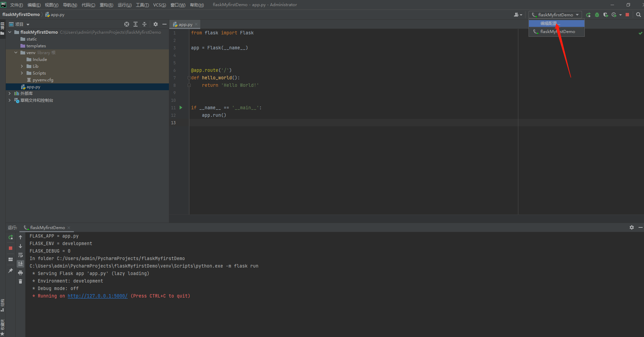
Task: Print the console output using the printer icon
Action: coord(20,273)
